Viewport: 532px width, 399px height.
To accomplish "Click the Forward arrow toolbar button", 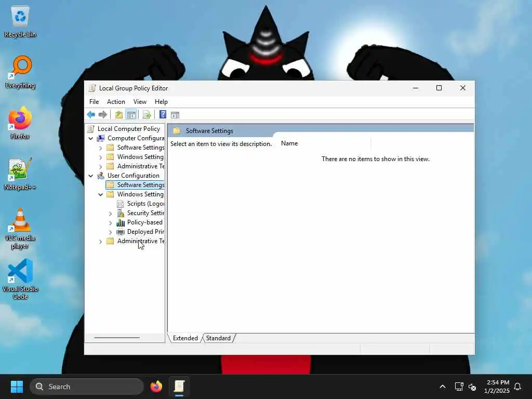I will pos(102,115).
